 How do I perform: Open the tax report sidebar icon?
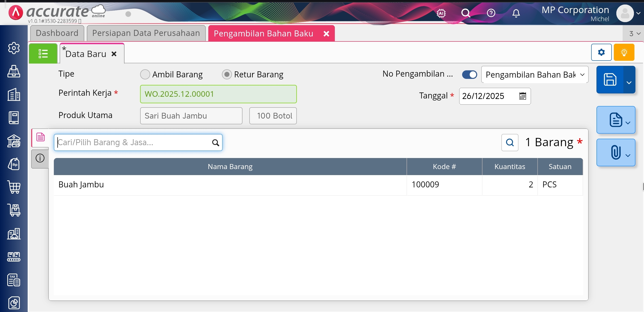[14, 280]
